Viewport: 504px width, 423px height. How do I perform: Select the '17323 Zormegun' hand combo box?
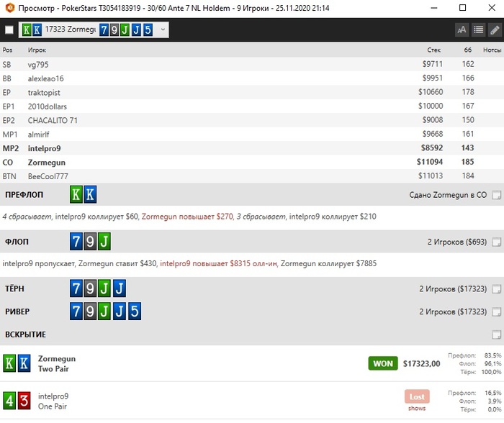pos(94,29)
